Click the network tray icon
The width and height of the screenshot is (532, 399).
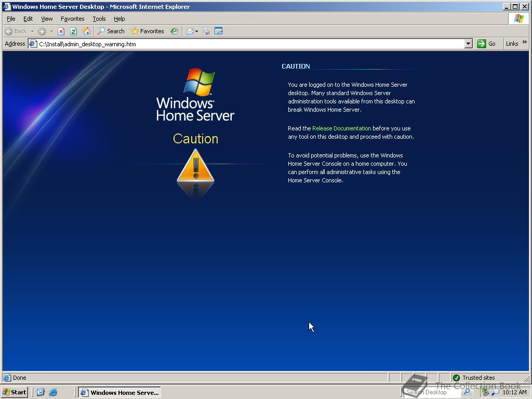click(486, 392)
